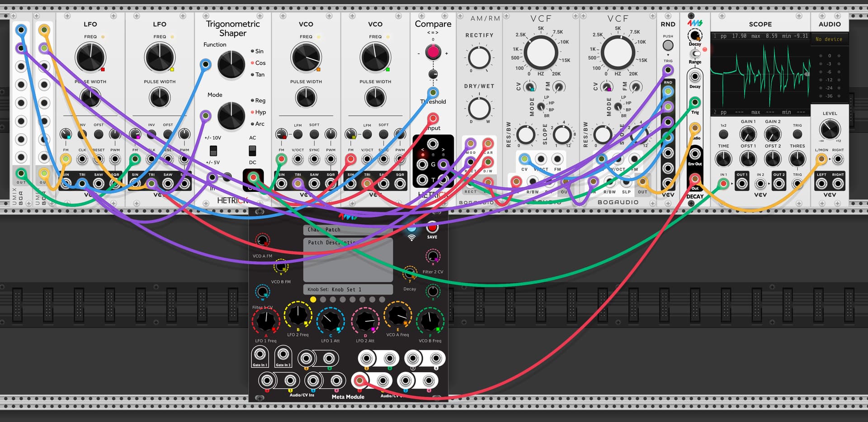Click the OUT 1 jack on Scope
The height and width of the screenshot is (422, 868).
click(742, 184)
